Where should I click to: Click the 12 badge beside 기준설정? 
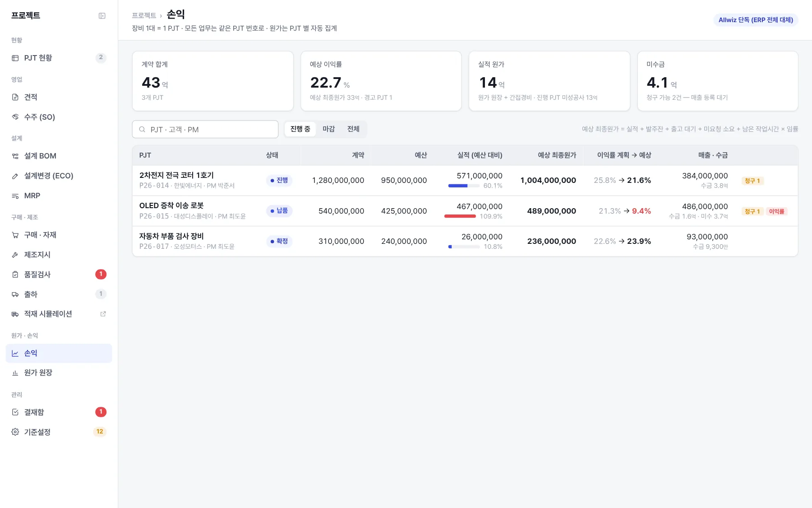100,432
